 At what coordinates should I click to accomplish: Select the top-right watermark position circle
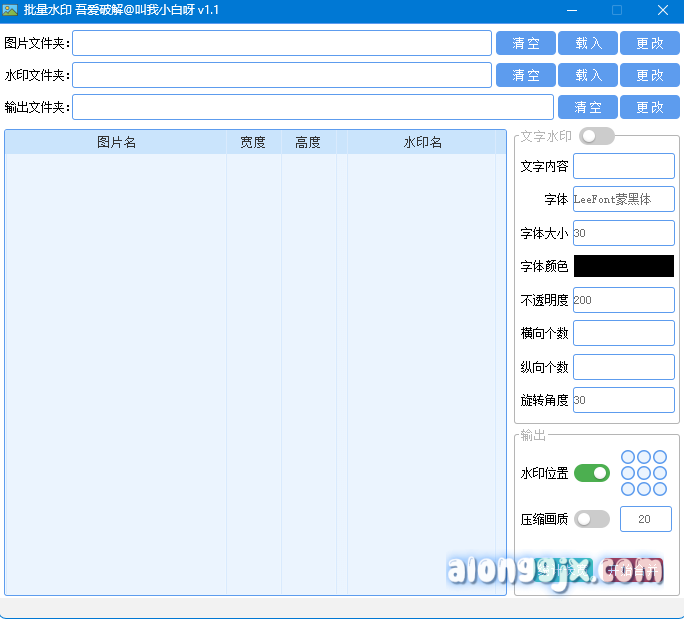pyautogui.click(x=660, y=457)
